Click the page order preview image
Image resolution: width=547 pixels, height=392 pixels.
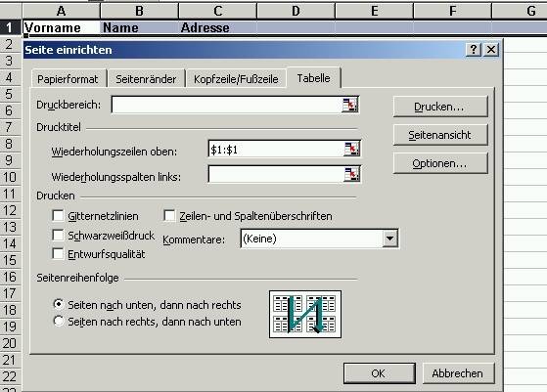[x=305, y=315]
